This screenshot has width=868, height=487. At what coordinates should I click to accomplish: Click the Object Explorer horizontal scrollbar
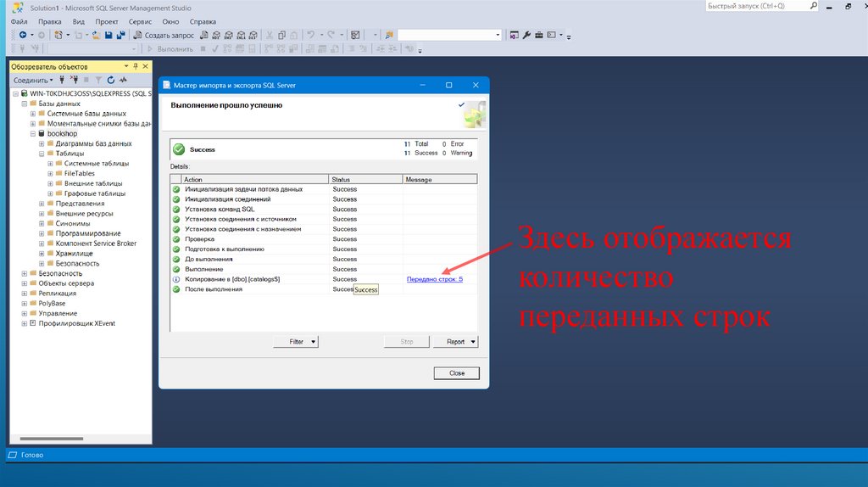pos(52,439)
